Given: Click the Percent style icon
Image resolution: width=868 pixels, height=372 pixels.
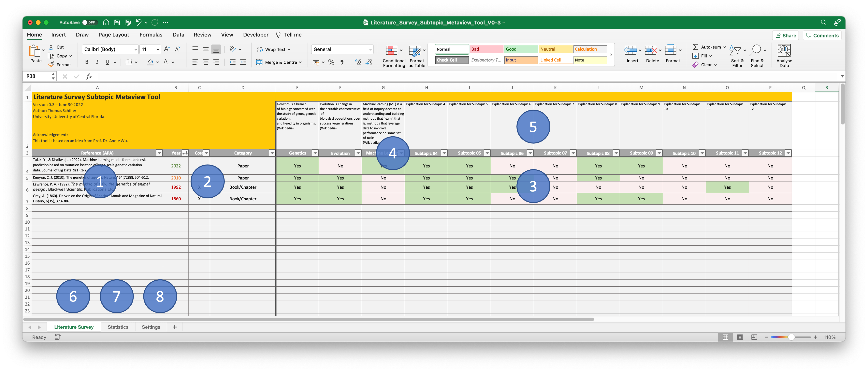Looking at the screenshot, I should coord(331,62).
